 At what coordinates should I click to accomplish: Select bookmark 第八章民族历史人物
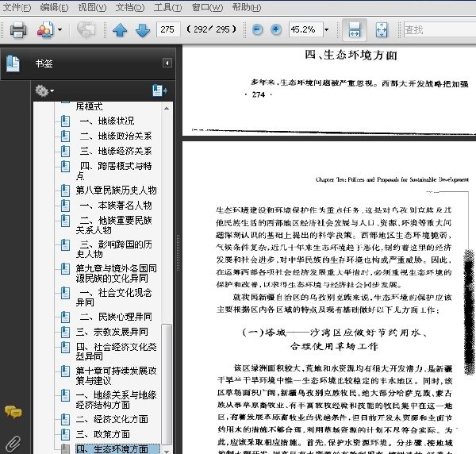click(x=116, y=190)
